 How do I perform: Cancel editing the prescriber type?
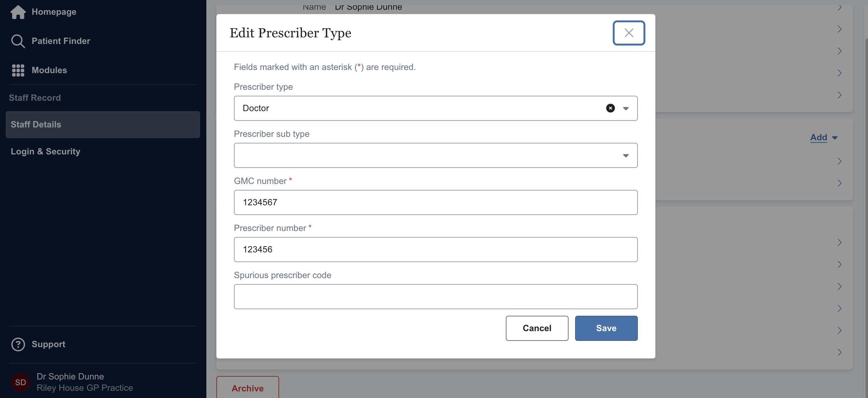coord(537,328)
